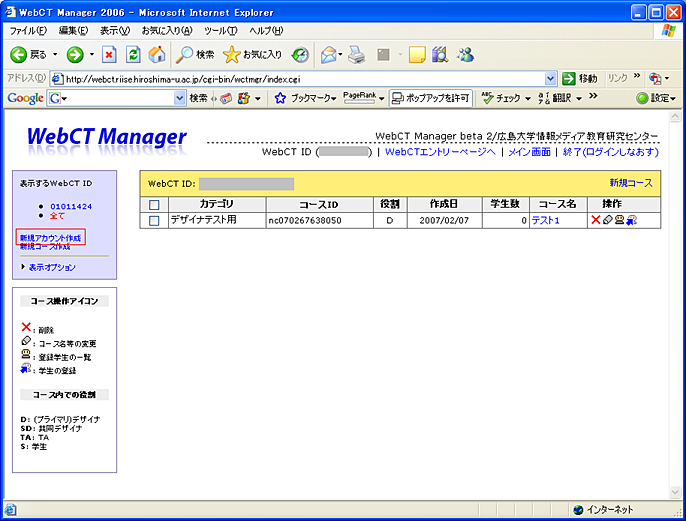View registered students list icon for テスト1
The width and height of the screenshot is (686, 521).
[x=619, y=220]
